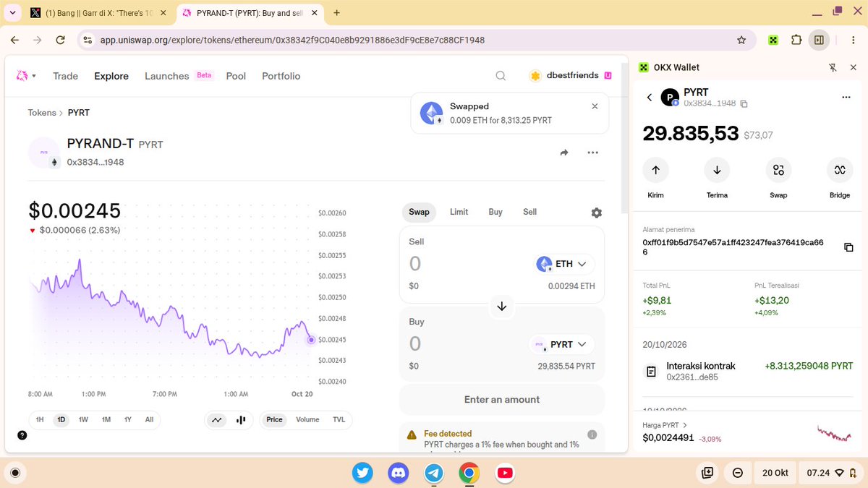
Task: Launch Discord from the taskbar
Action: point(399,473)
